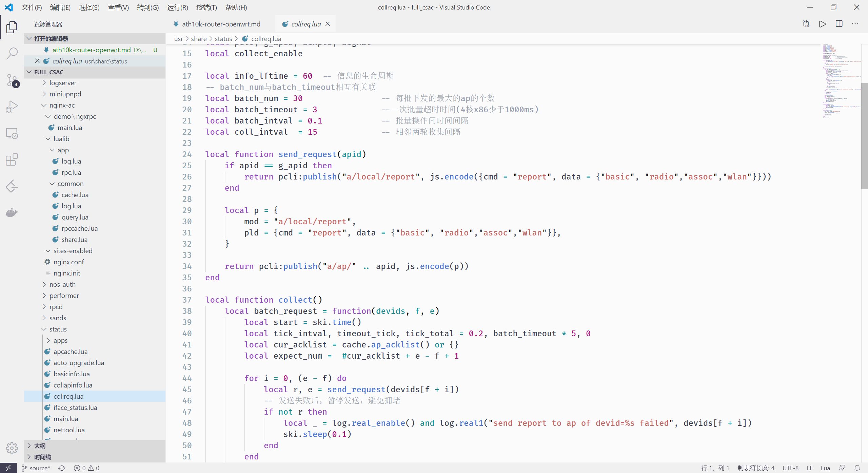Open the 终端(T) menu

pos(206,7)
